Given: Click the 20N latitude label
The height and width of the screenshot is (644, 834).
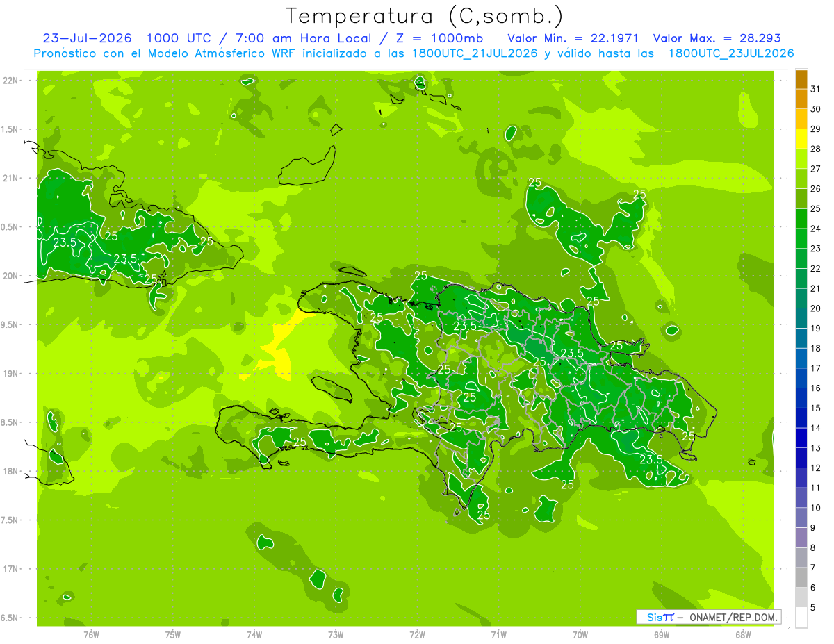Looking at the screenshot, I should [11, 276].
